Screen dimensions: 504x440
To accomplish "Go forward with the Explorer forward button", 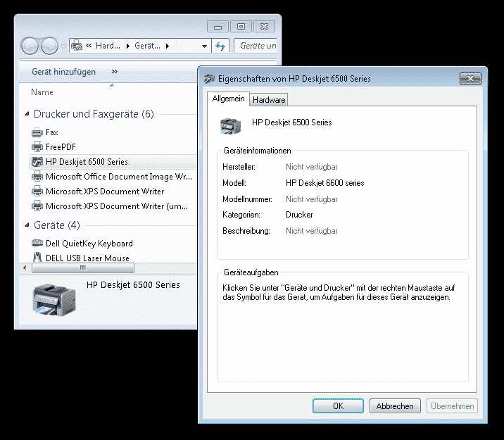I will 49,46.
